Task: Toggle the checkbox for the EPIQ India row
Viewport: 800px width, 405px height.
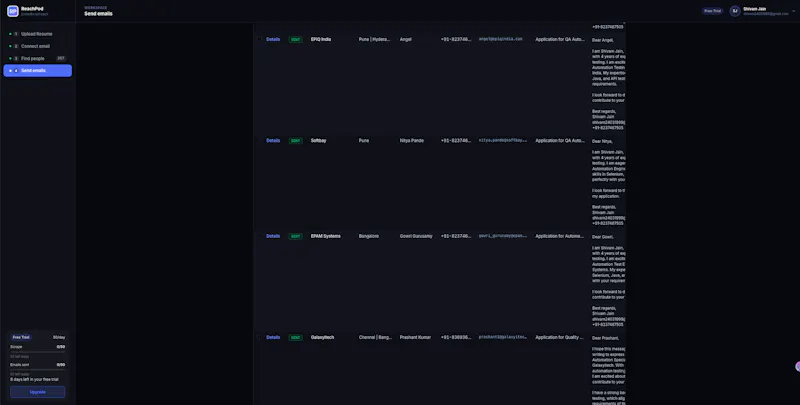Action: [x=259, y=39]
